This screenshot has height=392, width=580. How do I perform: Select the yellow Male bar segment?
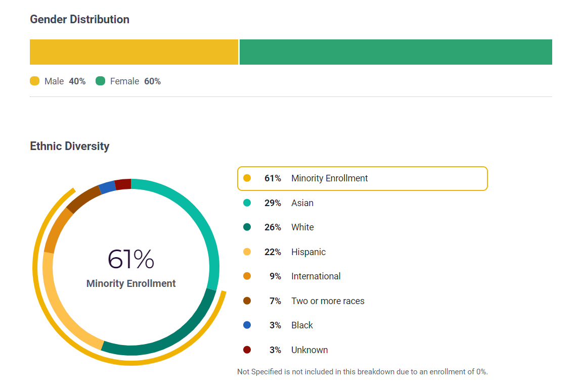pos(133,52)
